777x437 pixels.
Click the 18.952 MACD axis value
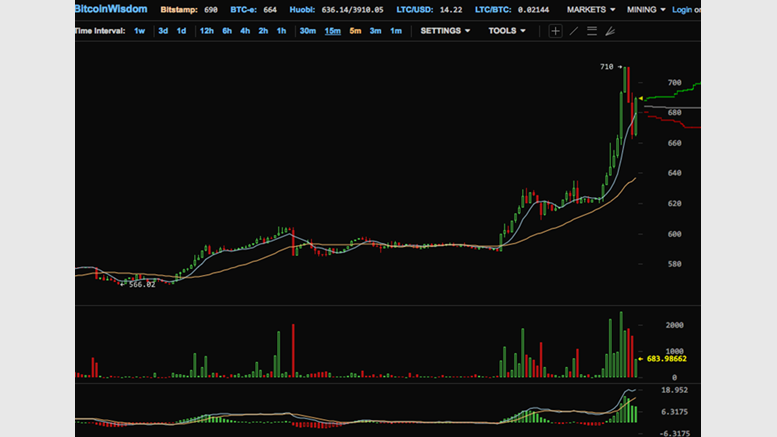[674, 390]
